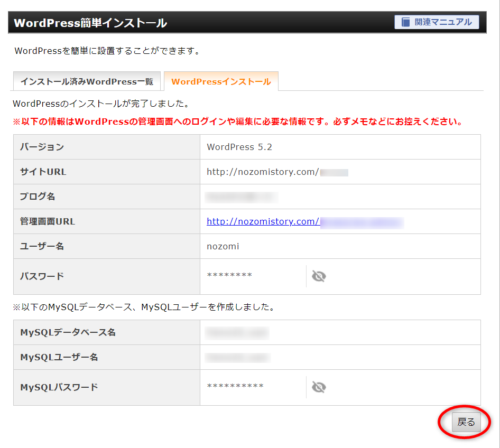
Task: Click the サイトURL value http://nozomistory.com/
Action: point(263,172)
